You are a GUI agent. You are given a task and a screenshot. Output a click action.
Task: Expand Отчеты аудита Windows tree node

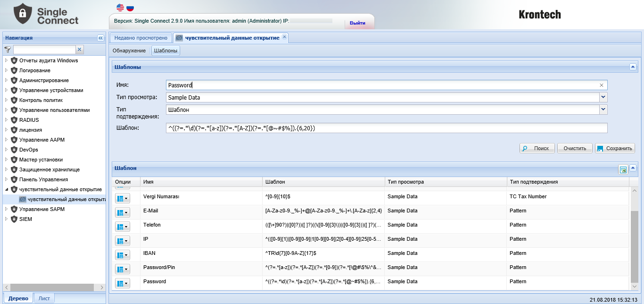6,60
